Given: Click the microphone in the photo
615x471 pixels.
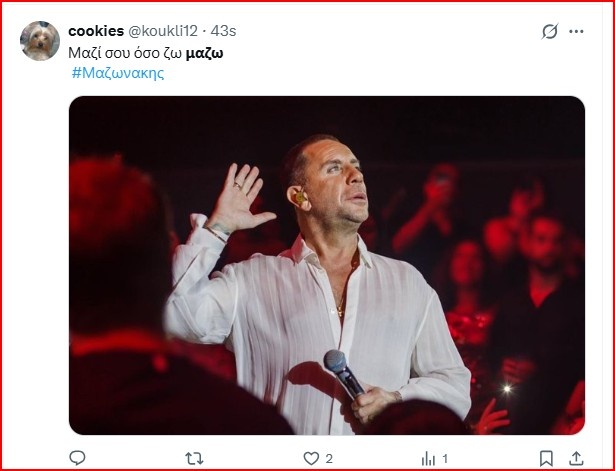Looking at the screenshot, I should click(342, 371).
